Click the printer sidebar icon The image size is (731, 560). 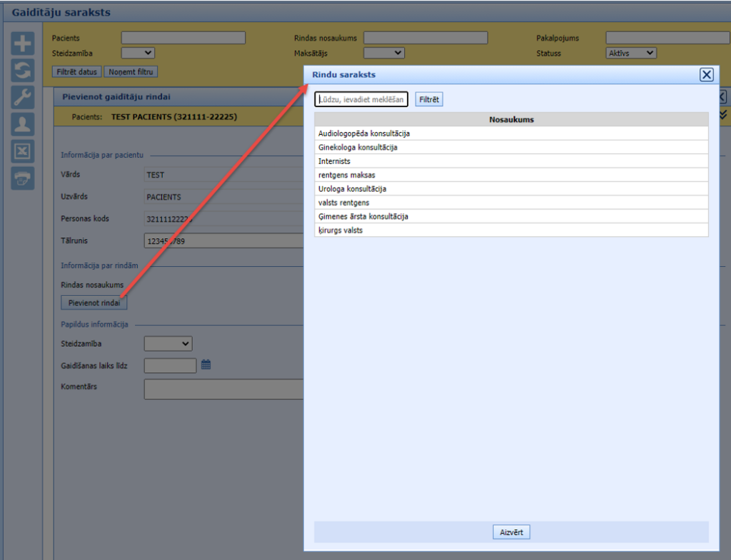[23, 178]
